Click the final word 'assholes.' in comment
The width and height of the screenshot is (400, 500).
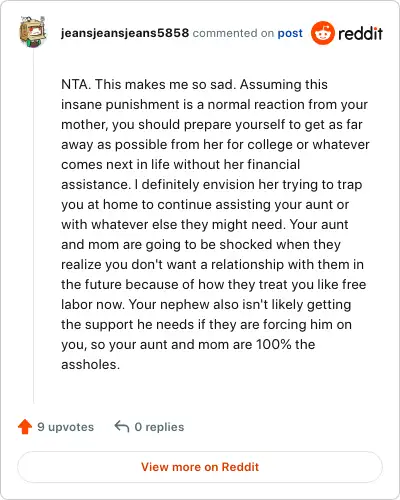(x=90, y=364)
